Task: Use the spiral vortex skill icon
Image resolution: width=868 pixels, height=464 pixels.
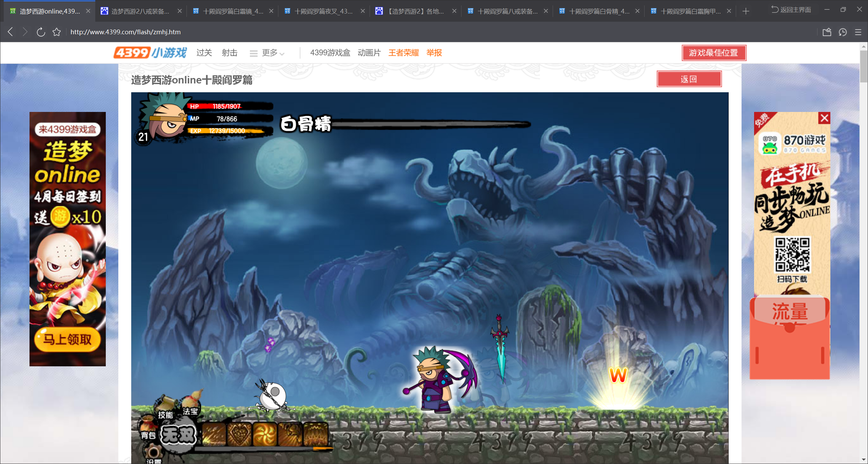Action: click(265, 434)
